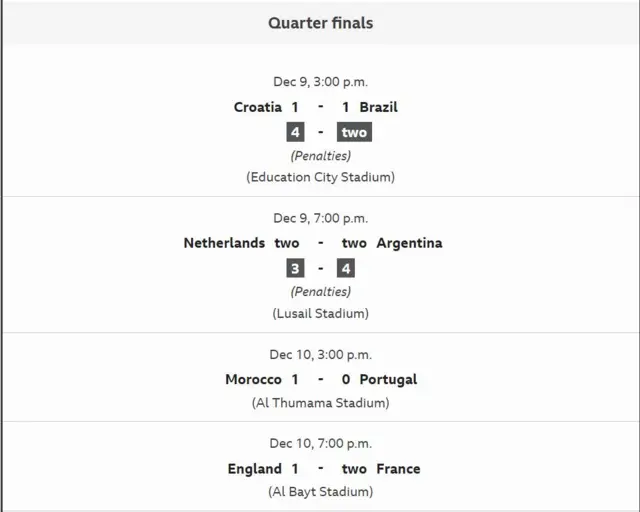This screenshot has width=640, height=512.
Task: Click Brazil's dark penalty score box
Action: pos(354,132)
